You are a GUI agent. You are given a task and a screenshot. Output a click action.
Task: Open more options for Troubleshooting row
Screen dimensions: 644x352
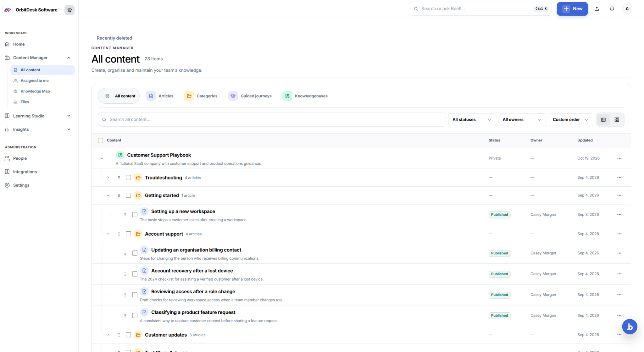point(619,178)
